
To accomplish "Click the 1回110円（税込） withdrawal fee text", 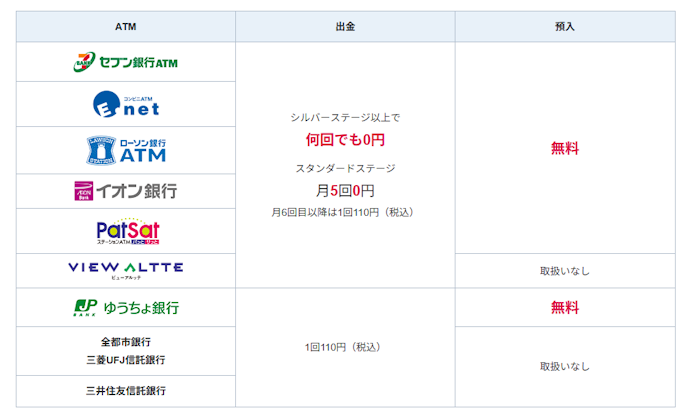I will (x=343, y=347).
